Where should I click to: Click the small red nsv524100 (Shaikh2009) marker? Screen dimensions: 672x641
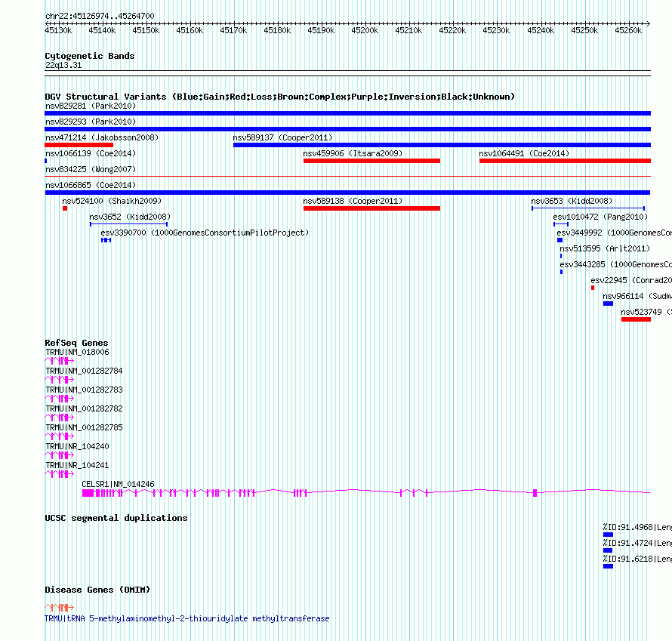coord(65,208)
